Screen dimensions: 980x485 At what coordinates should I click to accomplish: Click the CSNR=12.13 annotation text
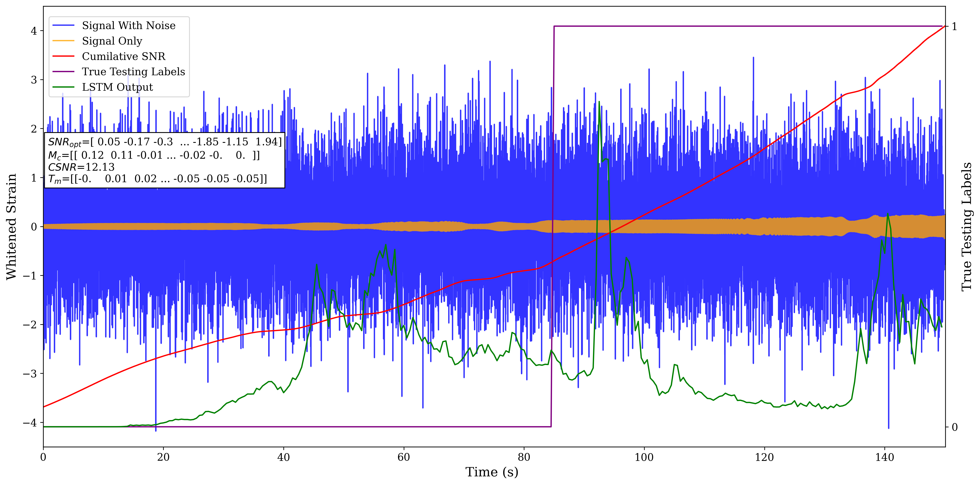pyautogui.click(x=81, y=167)
